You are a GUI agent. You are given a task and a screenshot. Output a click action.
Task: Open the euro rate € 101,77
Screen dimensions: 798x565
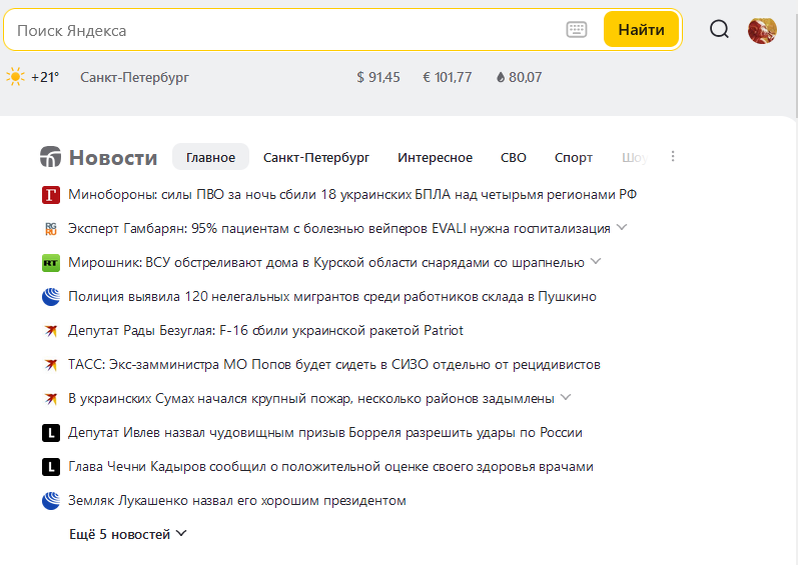point(447,77)
